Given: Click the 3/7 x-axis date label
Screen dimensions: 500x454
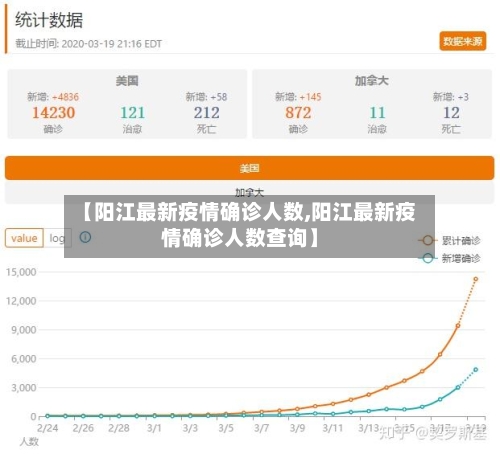Looking at the screenshot, I should [x=261, y=428].
